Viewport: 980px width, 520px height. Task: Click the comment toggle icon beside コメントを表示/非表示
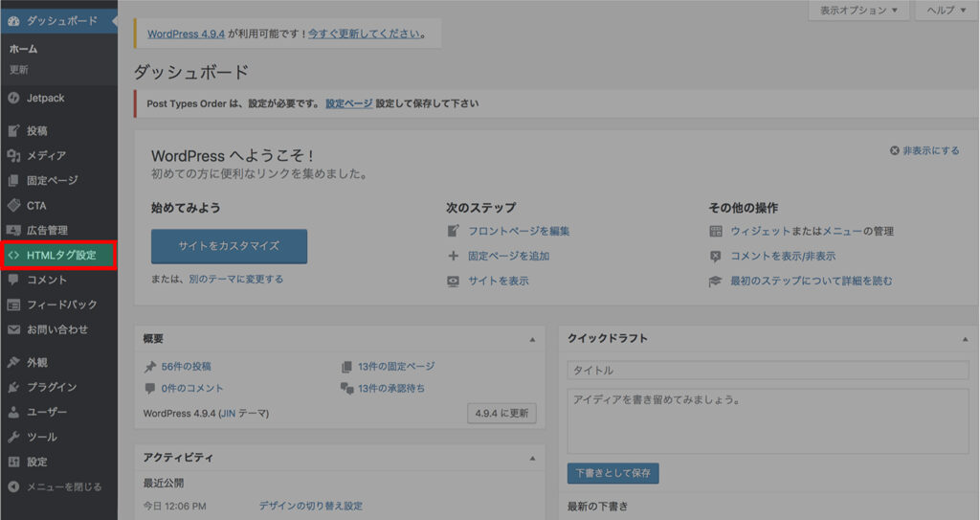[x=716, y=256]
